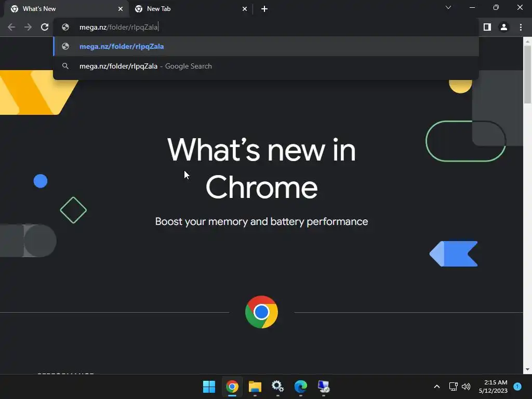Open Settings gear from the taskbar
The width and height of the screenshot is (532, 399).
(x=277, y=387)
